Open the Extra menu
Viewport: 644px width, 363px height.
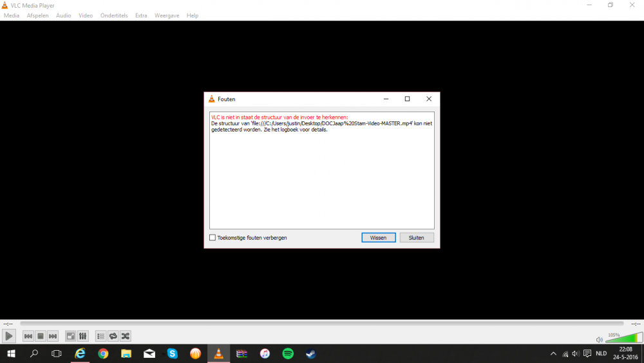click(x=141, y=15)
